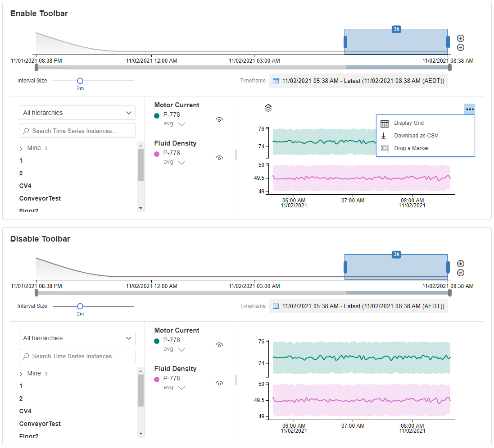
Task: Open the Timeframe date range in Enable Toolbar
Action: [358, 81]
